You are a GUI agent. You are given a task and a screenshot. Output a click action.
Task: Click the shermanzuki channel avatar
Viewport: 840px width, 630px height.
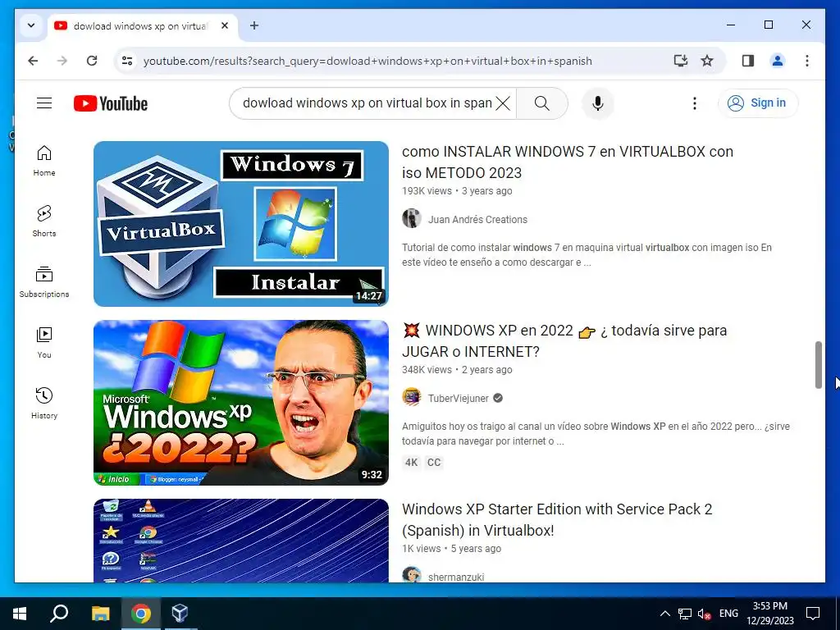point(412,575)
